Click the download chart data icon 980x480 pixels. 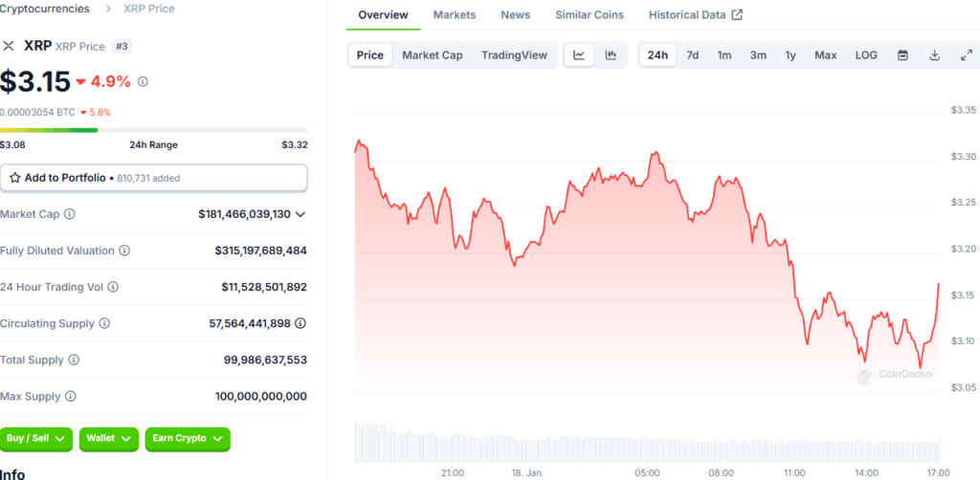click(934, 55)
